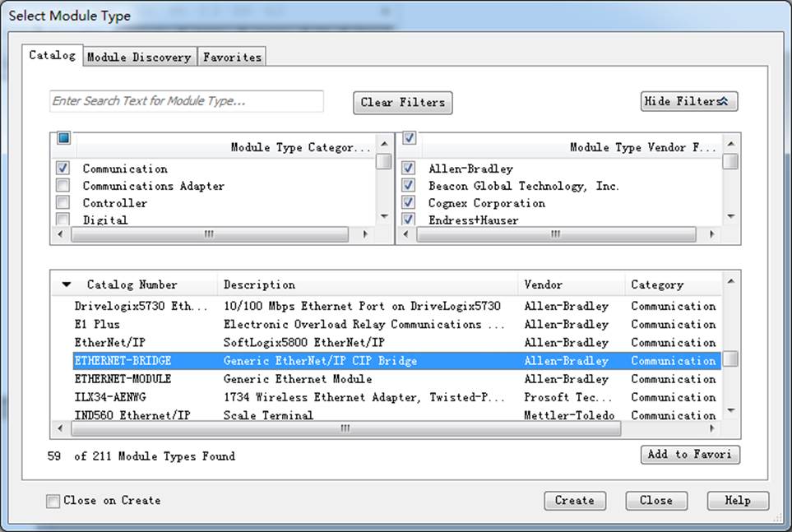Click the chevron icon on Hide Filters
Screen dimensions: 792x532
point(723,101)
